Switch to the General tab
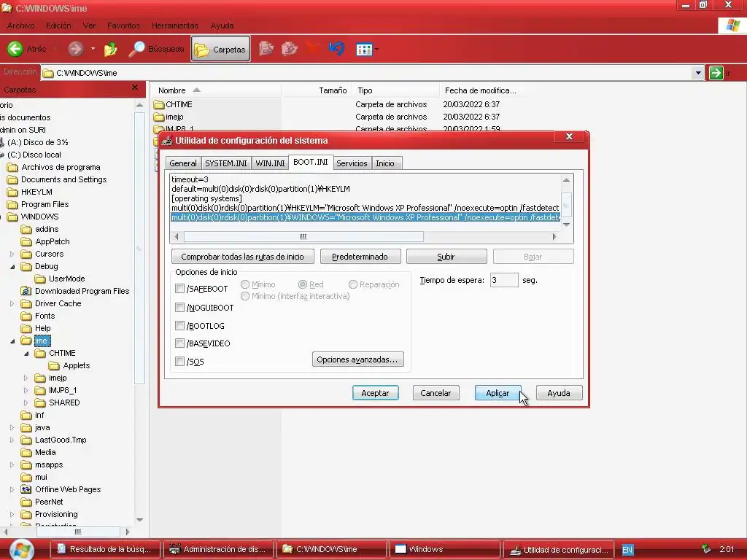747x560 pixels. coord(183,163)
